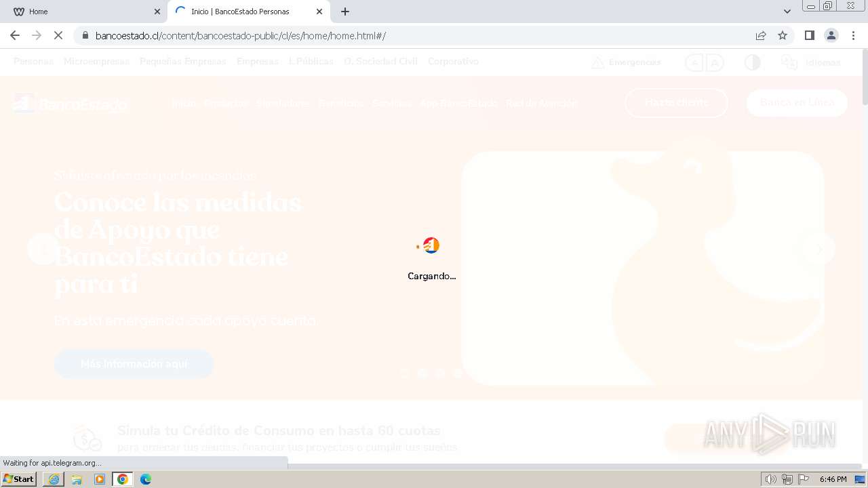Open the Corporativo segment
868x488 pixels.
point(453,61)
